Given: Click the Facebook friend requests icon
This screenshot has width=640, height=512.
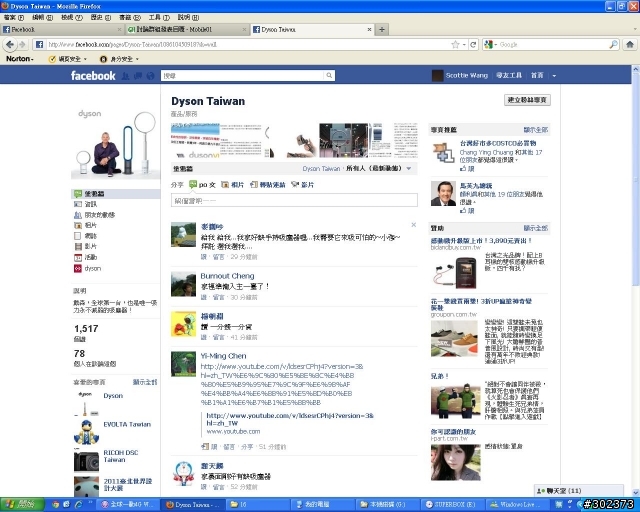Looking at the screenshot, I should [x=126, y=76].
